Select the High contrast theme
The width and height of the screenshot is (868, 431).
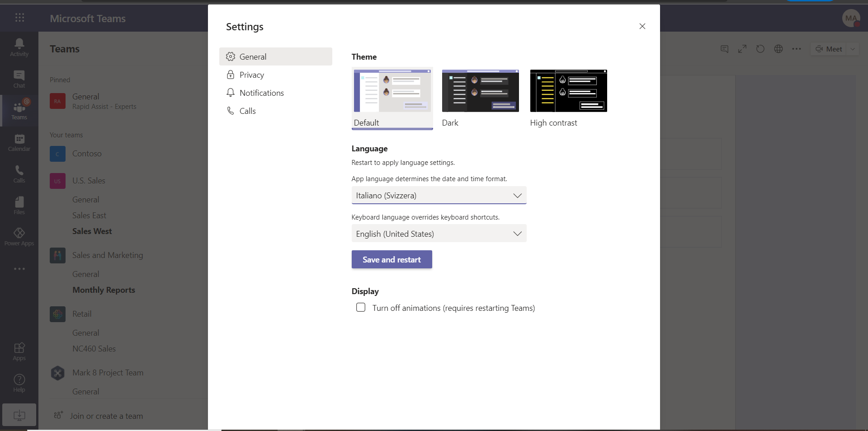[x=568, y=98]
